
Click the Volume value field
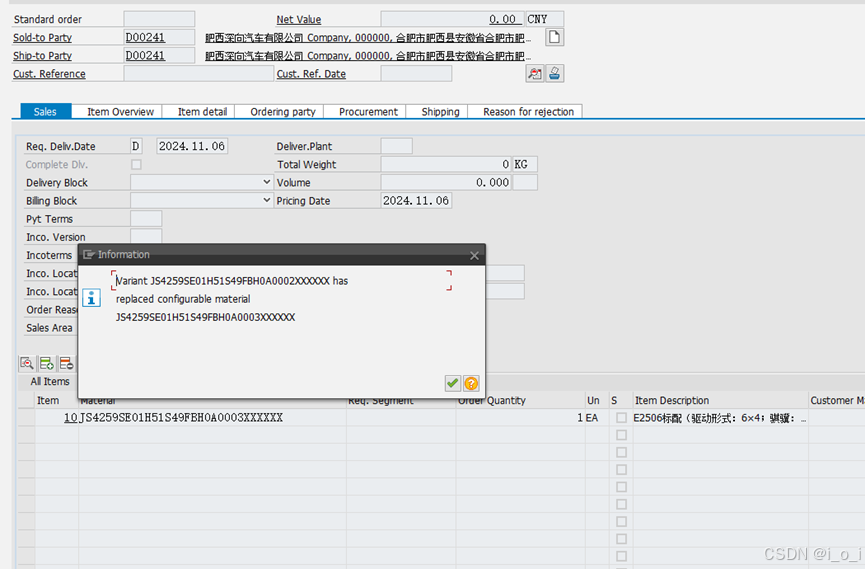[x=446, y=182]
